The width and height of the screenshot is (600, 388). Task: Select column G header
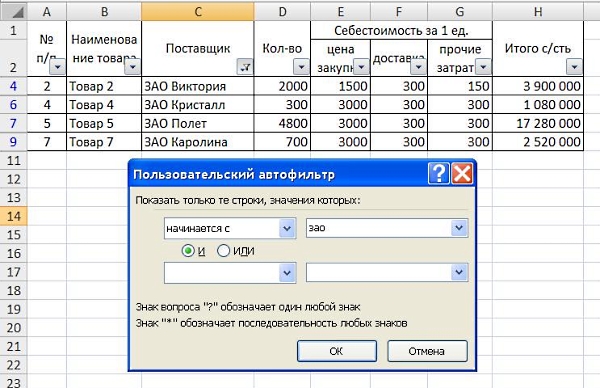coord(460,12)
